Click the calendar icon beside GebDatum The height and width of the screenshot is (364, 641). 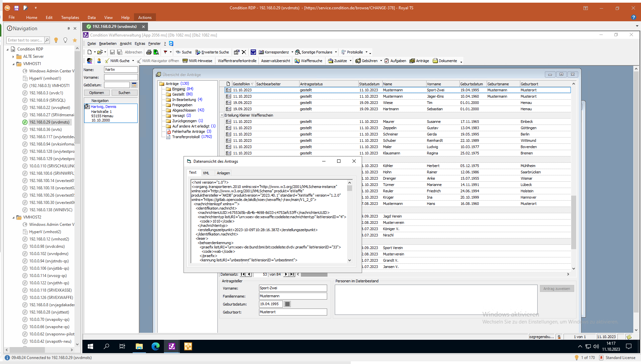click(134, 85)
